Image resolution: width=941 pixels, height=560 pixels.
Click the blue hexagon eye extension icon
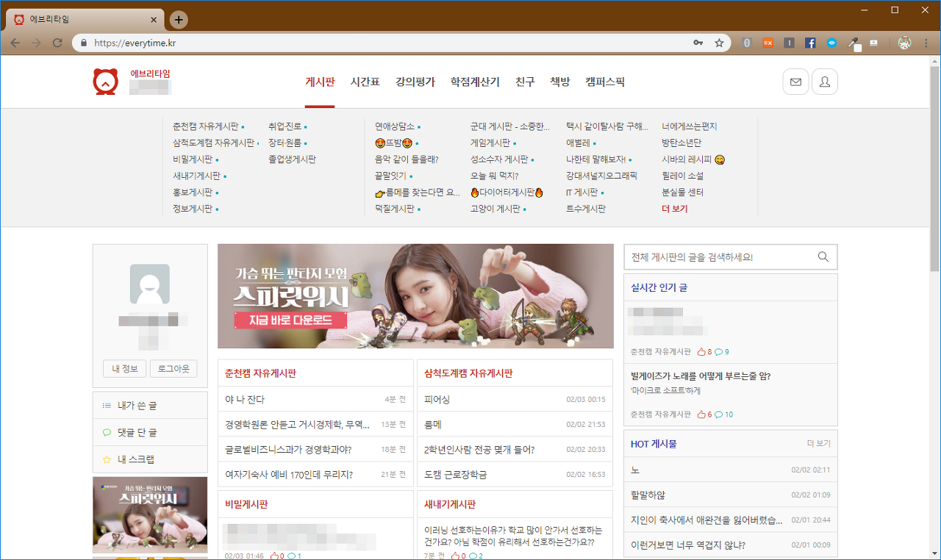[x=831, y=43]
